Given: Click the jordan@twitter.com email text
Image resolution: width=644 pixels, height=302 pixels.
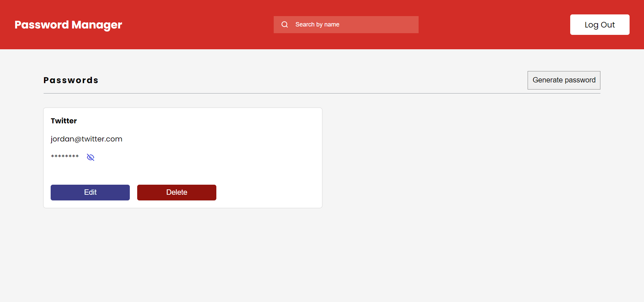Looking at the screenshot, I should click(x=87, y=139).
